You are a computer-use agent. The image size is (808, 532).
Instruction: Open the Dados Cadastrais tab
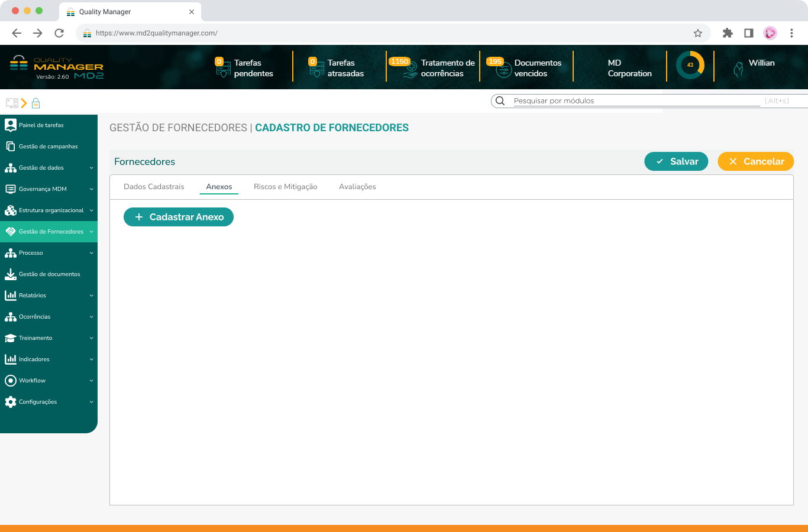tap(154, 186)
